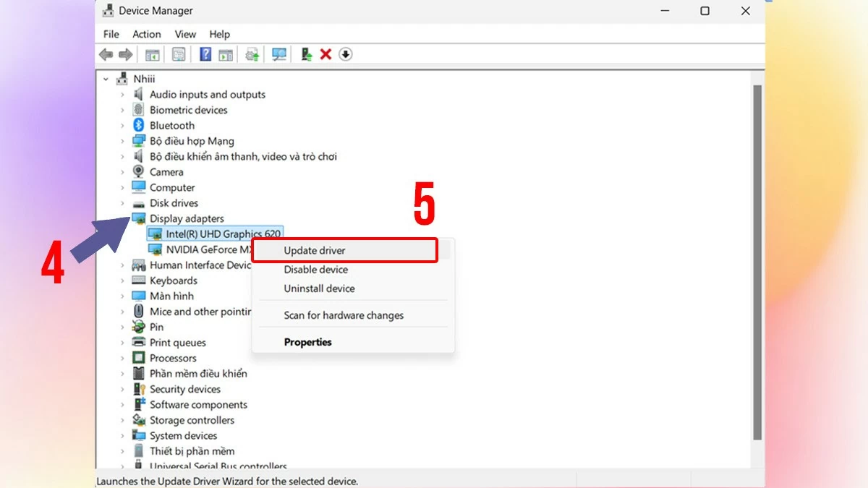
Task: Click the Show/Hide Console Tree toolbar icon
Action: [x=152, y=53]
